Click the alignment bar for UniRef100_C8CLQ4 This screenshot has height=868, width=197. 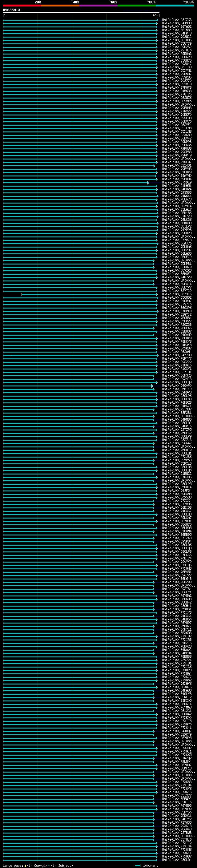click(x=80, y=860)
